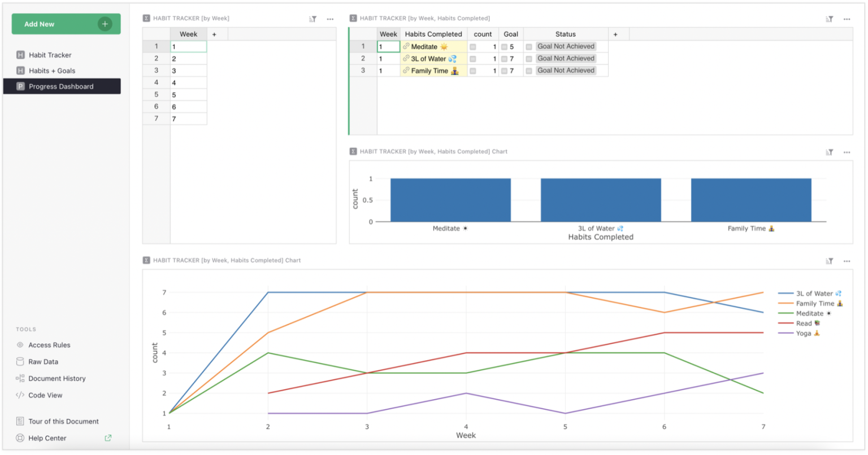
Task: Click the Add New button
Action: pyautogui.click(x=66, y=24)
